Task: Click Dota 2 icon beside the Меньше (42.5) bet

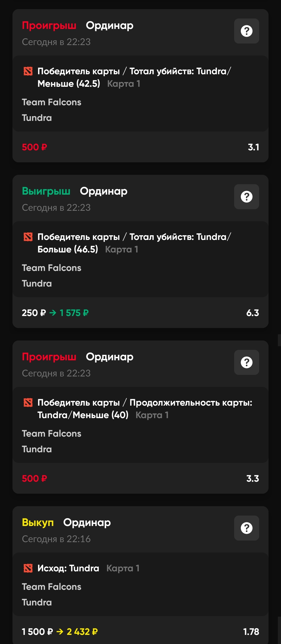Action: click(x=28, y=71)
